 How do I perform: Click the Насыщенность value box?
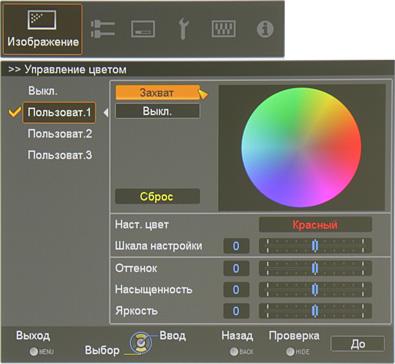pos(236,289)
